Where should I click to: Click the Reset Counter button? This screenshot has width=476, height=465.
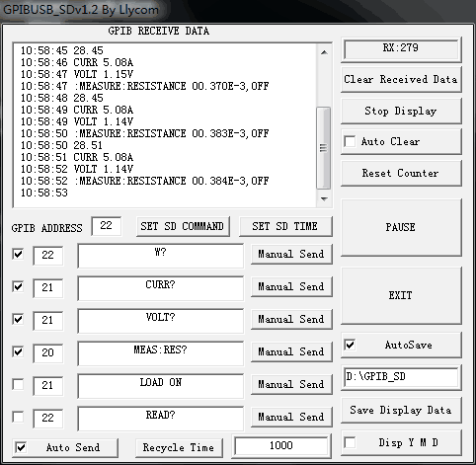[x=401, y=174]
